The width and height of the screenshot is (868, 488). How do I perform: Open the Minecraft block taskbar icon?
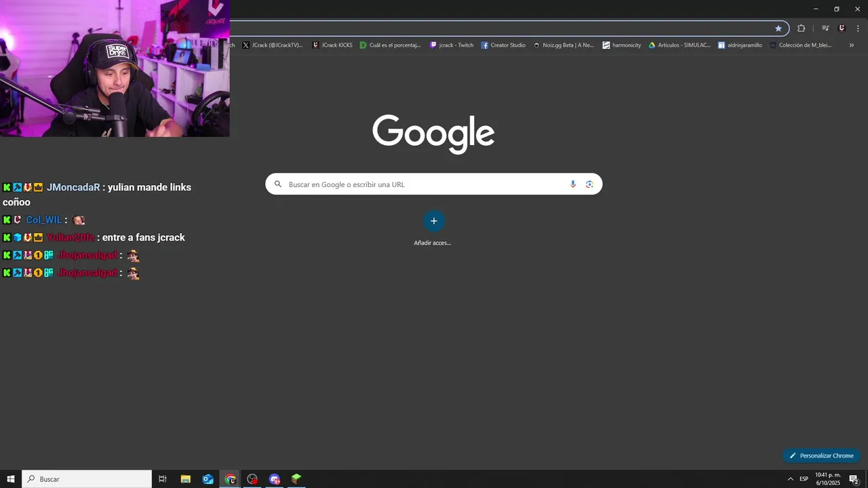(x=296, y=479)
